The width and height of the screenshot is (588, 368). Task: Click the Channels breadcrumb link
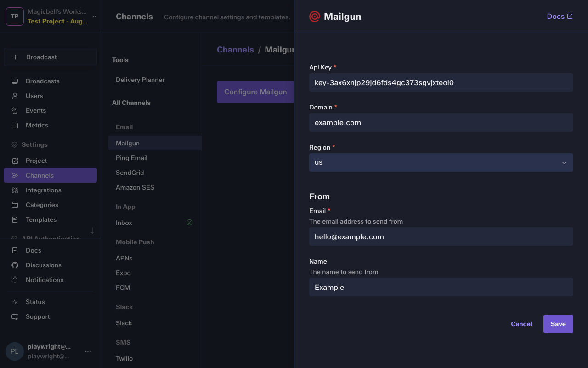pos(235,50)
